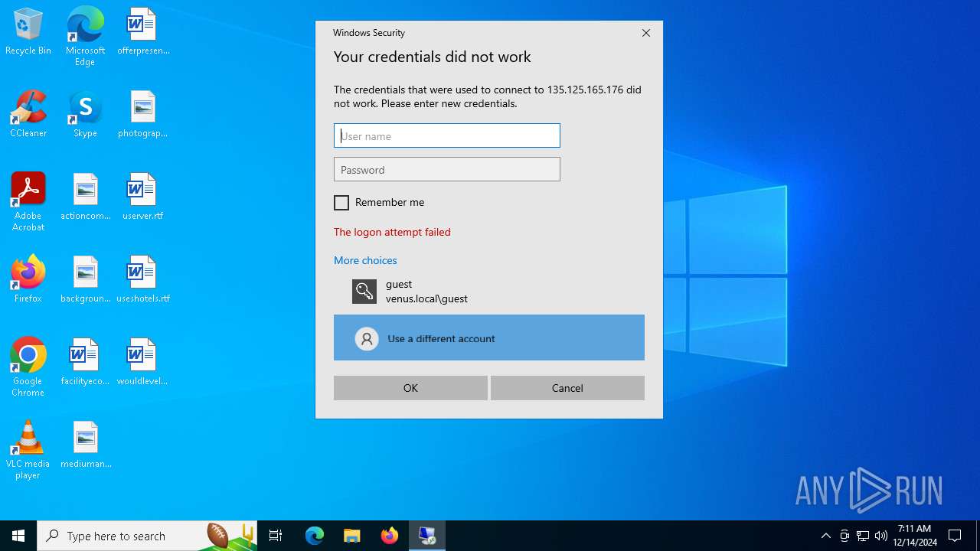Select the offerpresen... Word document icon

(143, 32)
